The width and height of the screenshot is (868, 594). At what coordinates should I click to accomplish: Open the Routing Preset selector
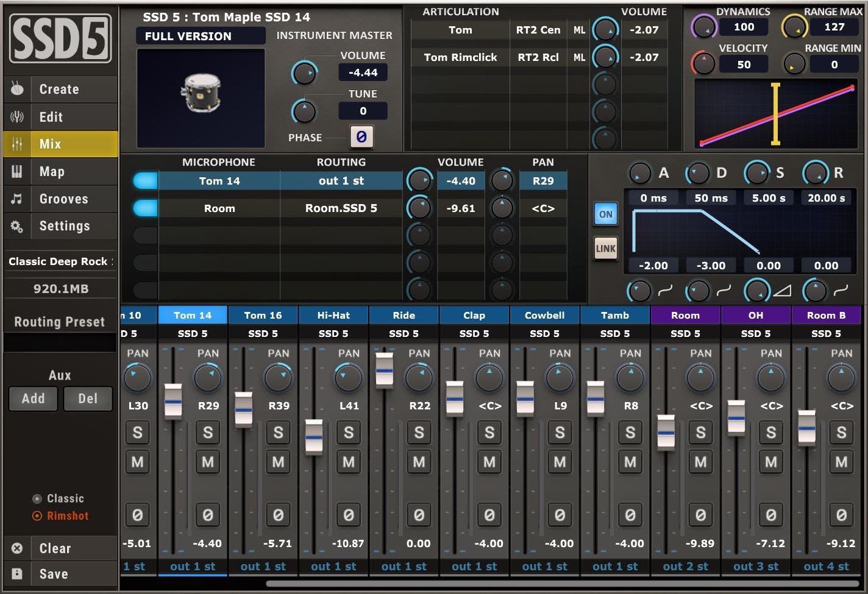click(59, 342)
